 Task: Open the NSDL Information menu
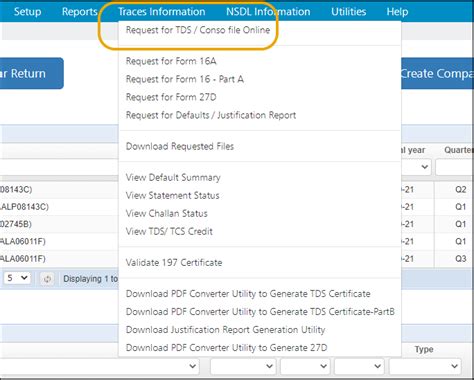[268, 12]
